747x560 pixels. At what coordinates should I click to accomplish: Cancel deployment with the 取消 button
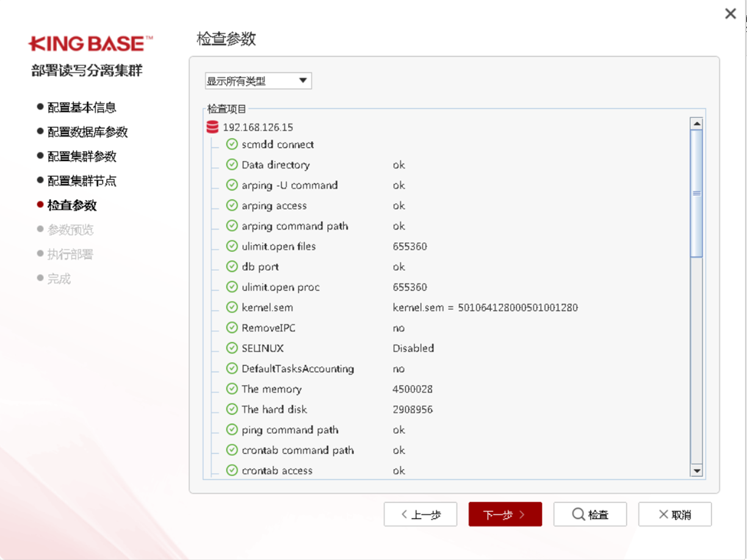(674, 514)
